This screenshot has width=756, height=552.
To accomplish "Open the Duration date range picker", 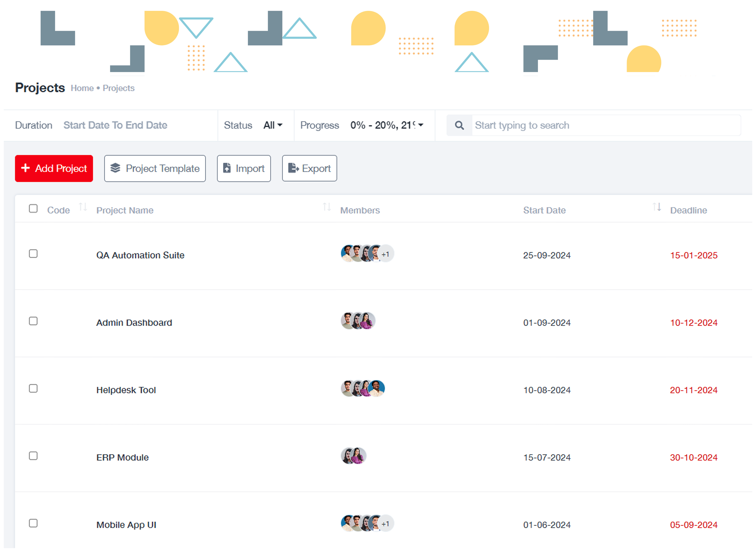I will [115, 125].
